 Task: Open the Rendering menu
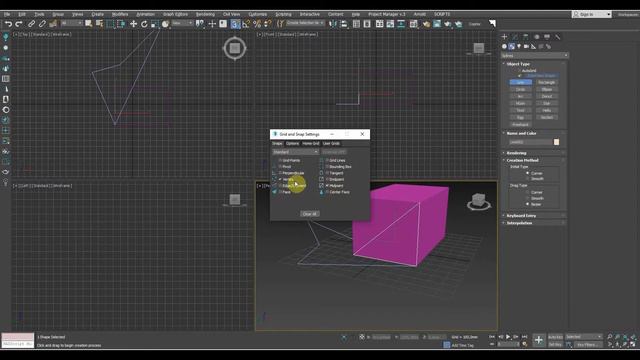click(205, 14)
